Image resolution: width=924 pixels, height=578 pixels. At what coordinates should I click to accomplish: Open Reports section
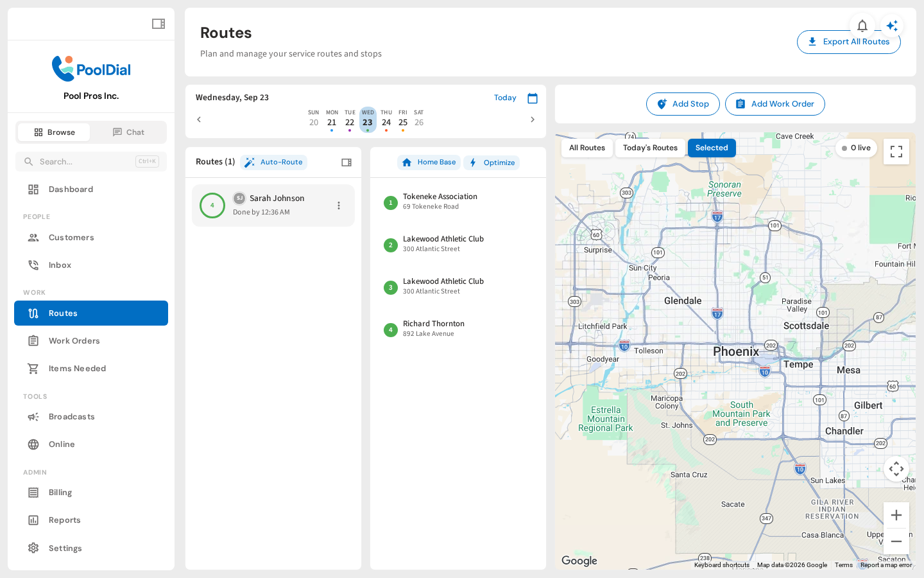click(91, 520)
